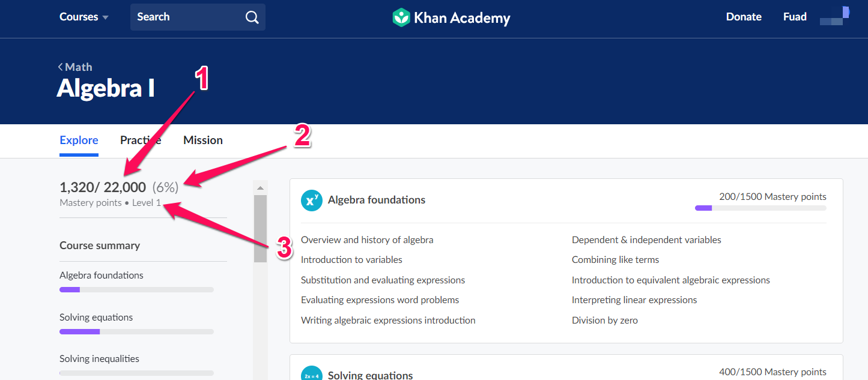This screenshot has width=868, height=380.
Task: Click sidebar scrollbar up arrow
Action: pyautogui.click(x=260, y=188)
